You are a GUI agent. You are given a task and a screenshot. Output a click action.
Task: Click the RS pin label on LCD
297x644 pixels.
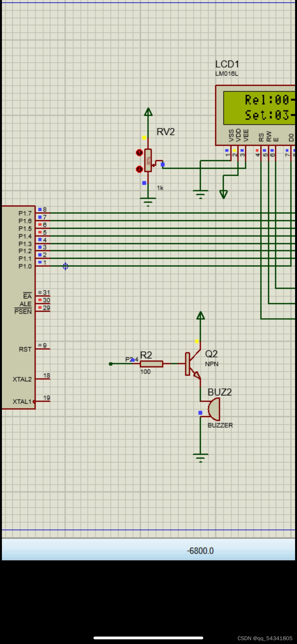(261, 137)
